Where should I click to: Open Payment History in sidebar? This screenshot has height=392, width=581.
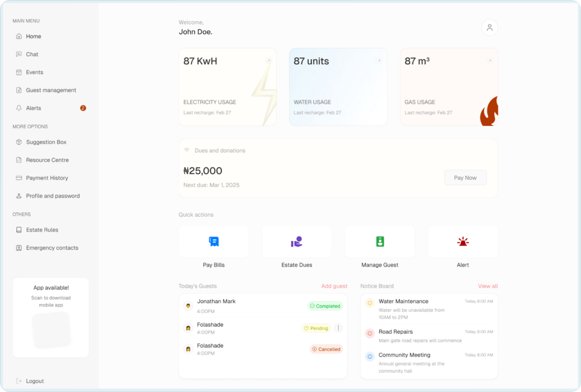point(47,178)
